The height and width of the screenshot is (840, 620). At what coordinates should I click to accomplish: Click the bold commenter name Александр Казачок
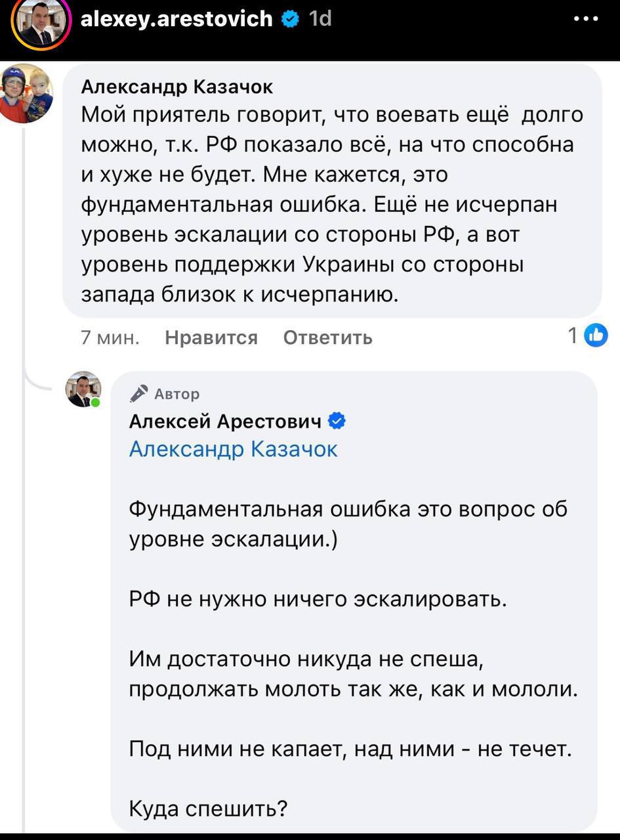(176, 87)
